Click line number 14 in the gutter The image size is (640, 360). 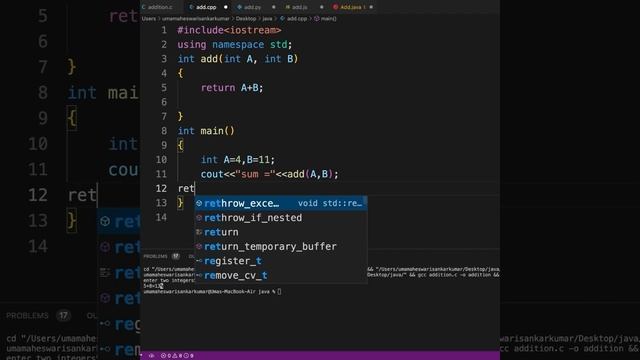[x=161, y=217]
